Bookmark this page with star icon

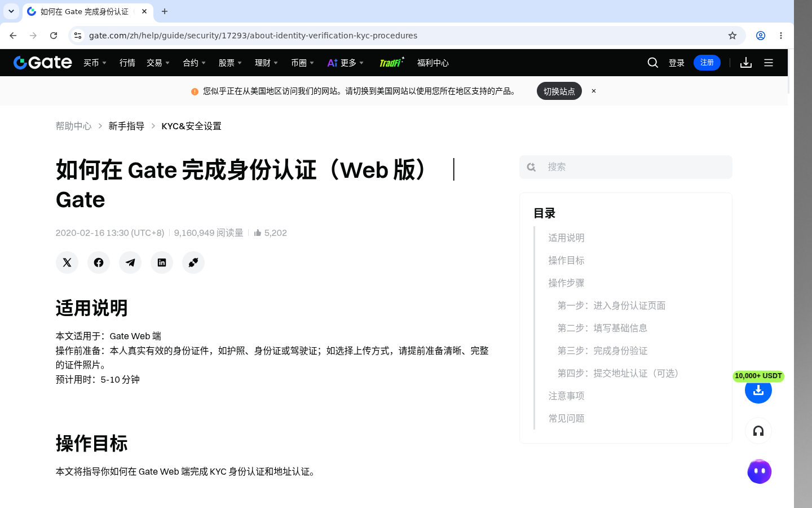point(732,36)
